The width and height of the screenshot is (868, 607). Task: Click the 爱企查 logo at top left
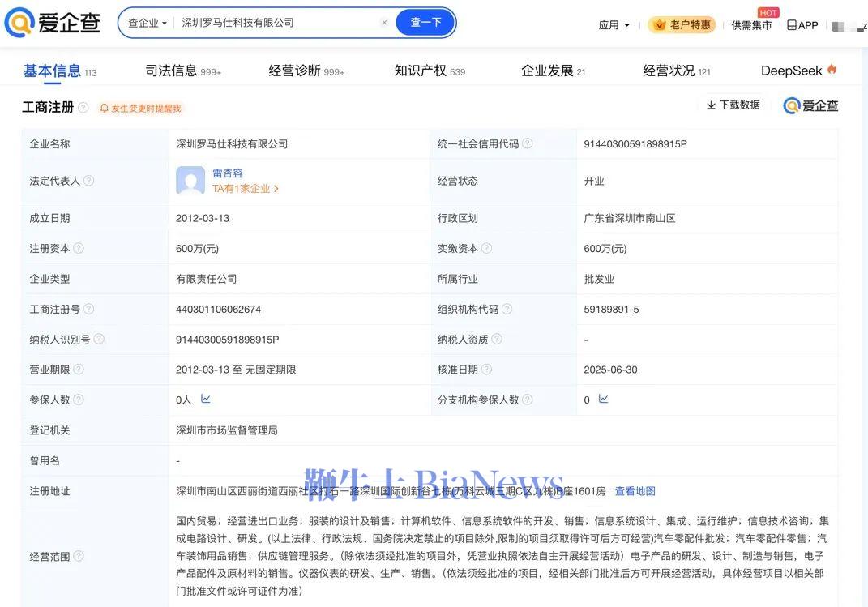(x=52, y=23)
